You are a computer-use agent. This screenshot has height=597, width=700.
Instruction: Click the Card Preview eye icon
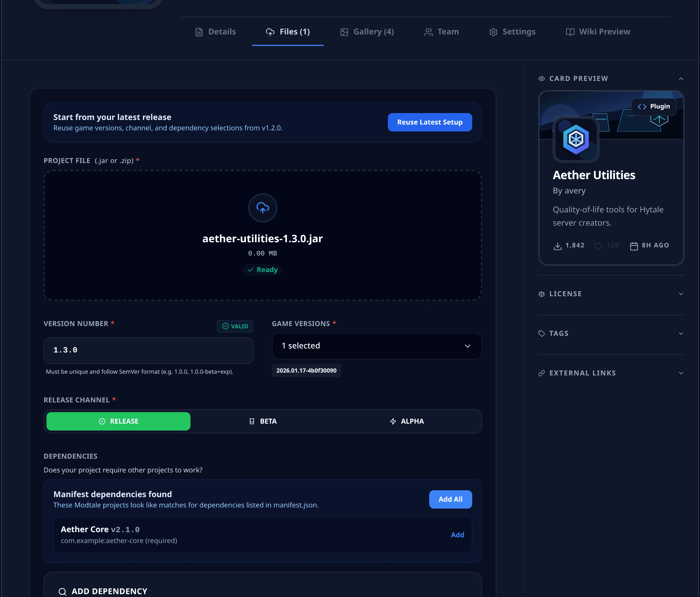542,79
